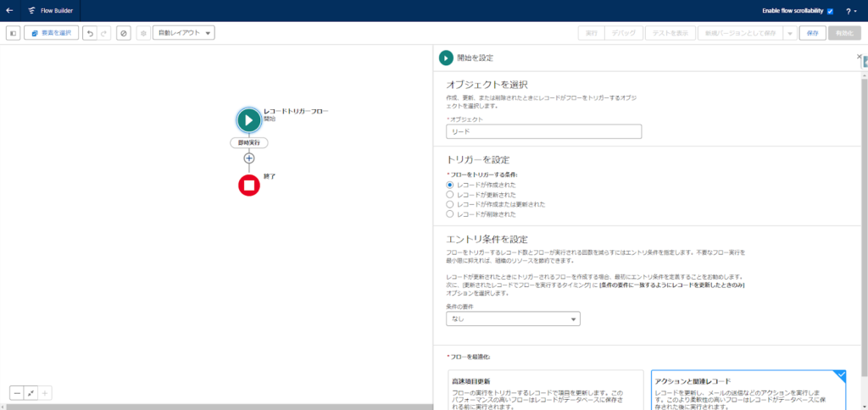Open the help question mark menu
This screenshot has width=868, height=410.
tap(848, 11)
